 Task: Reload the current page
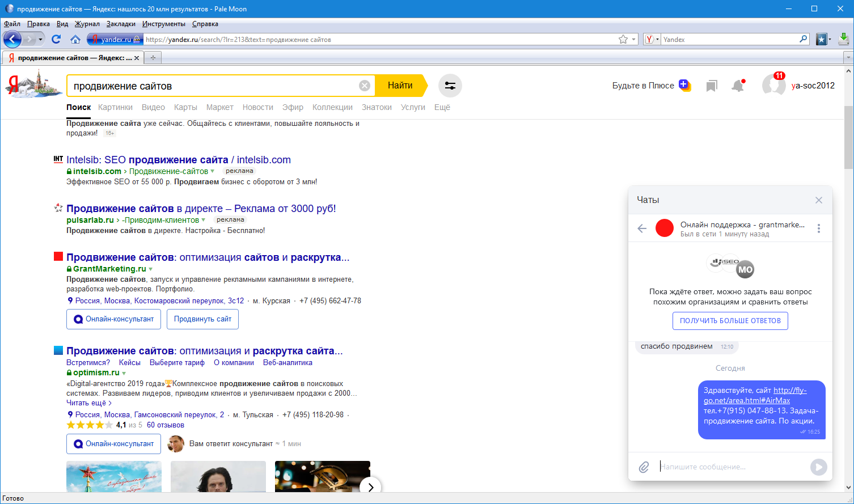coord(56,39)
